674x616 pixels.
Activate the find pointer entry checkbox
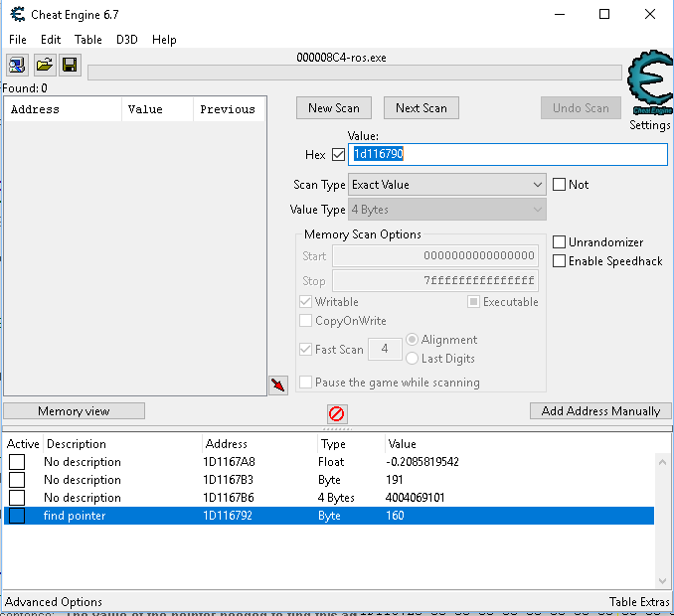(x=17, y=516)
